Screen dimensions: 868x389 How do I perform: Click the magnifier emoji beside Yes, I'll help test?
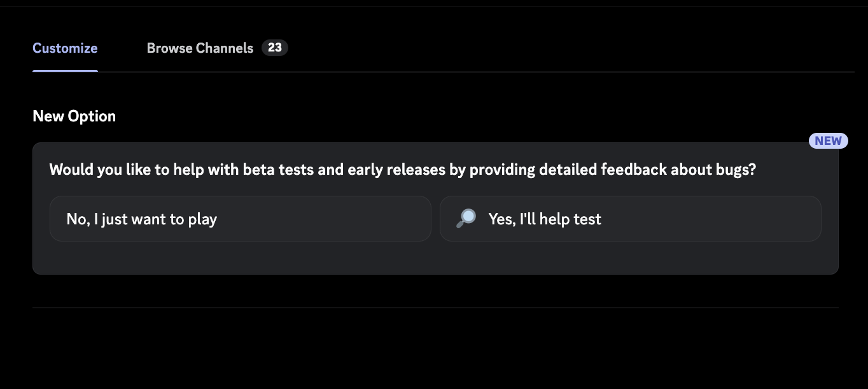pos(465,218)
